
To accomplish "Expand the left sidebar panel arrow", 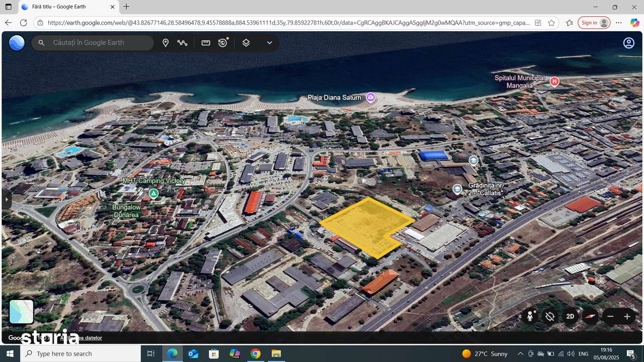I will point(6,200).
